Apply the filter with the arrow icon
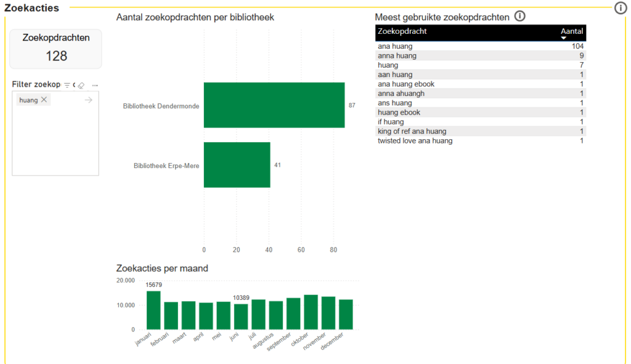Image resolution: width=631 pixels, height=364 pixels. tap(88, 100)
